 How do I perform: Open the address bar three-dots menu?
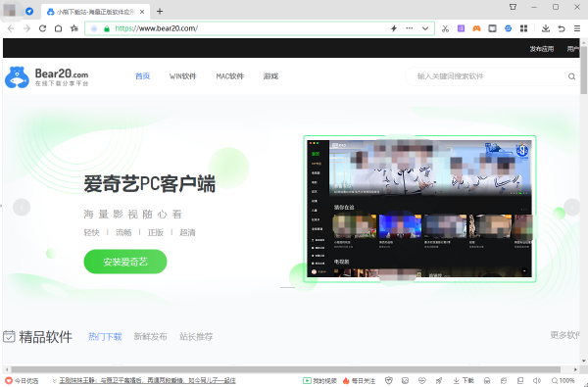410,28
